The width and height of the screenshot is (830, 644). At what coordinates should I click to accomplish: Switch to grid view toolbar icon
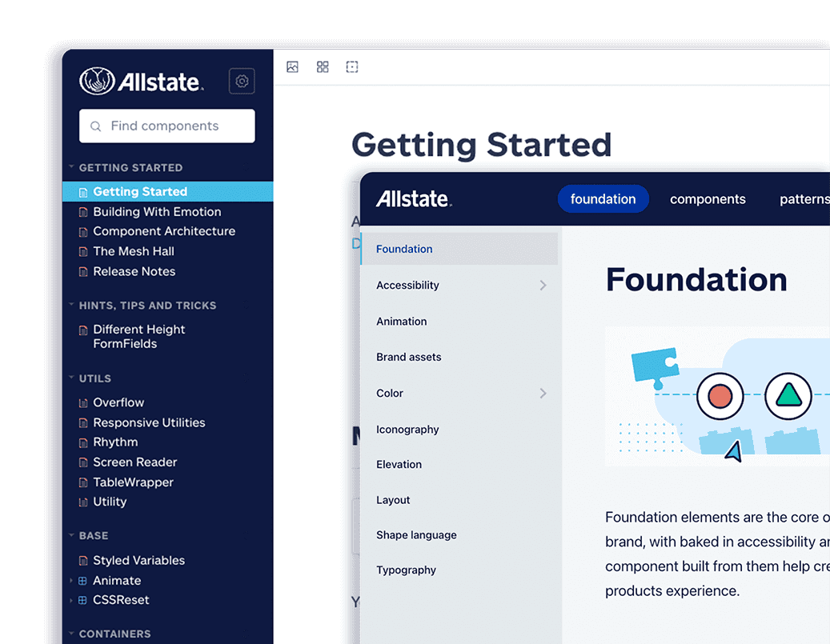coord(323,66)
